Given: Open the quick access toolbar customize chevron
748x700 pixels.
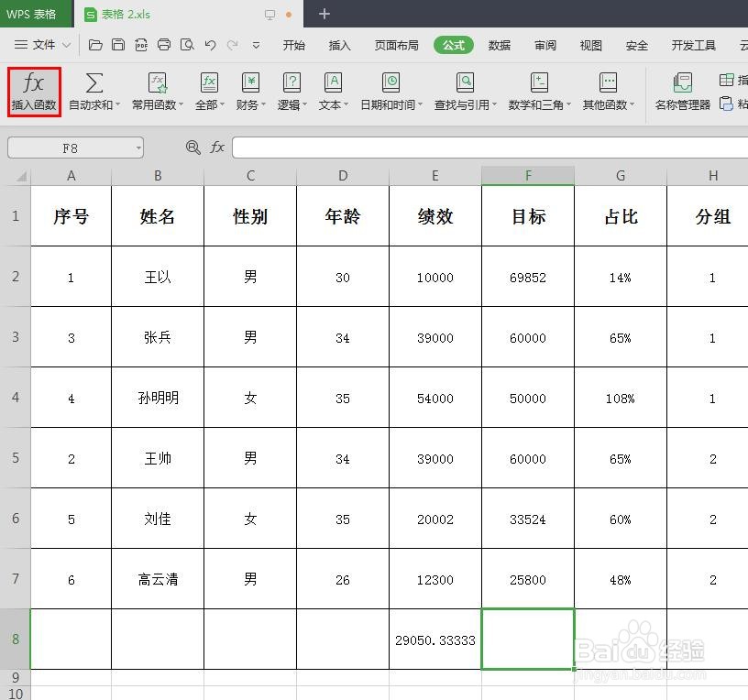Looking at the screenshot, I should point(256,44).
